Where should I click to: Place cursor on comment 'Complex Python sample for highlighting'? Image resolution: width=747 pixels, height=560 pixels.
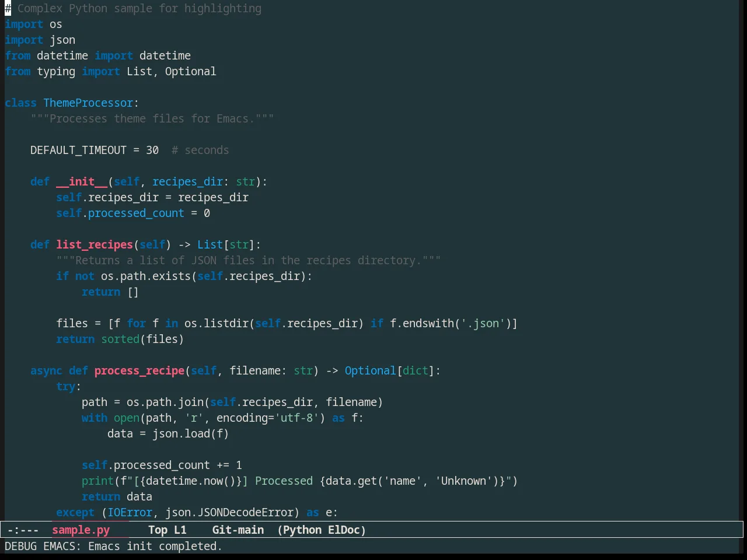coord(139,8)
